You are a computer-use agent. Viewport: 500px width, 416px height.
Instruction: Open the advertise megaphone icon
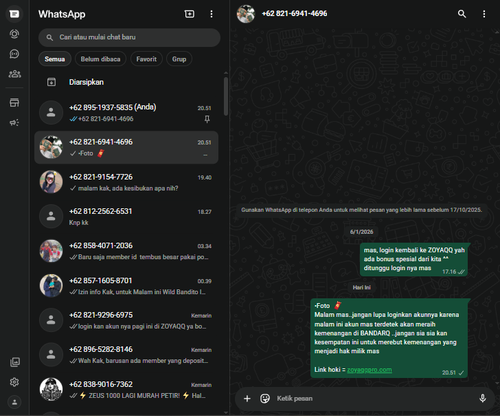point(14,123)
